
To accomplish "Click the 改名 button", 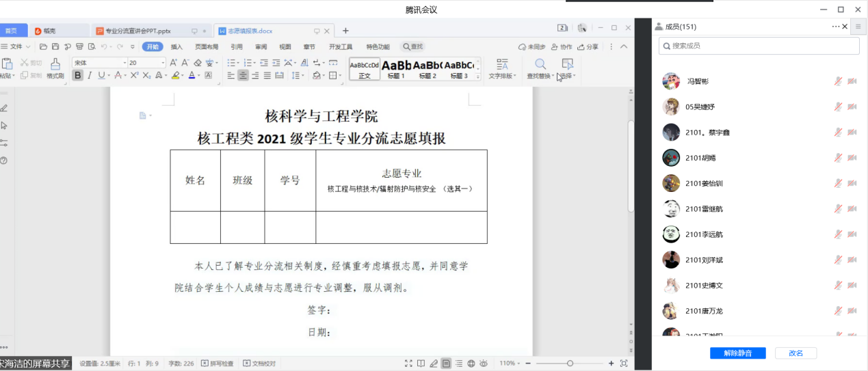I will [795, 353].
